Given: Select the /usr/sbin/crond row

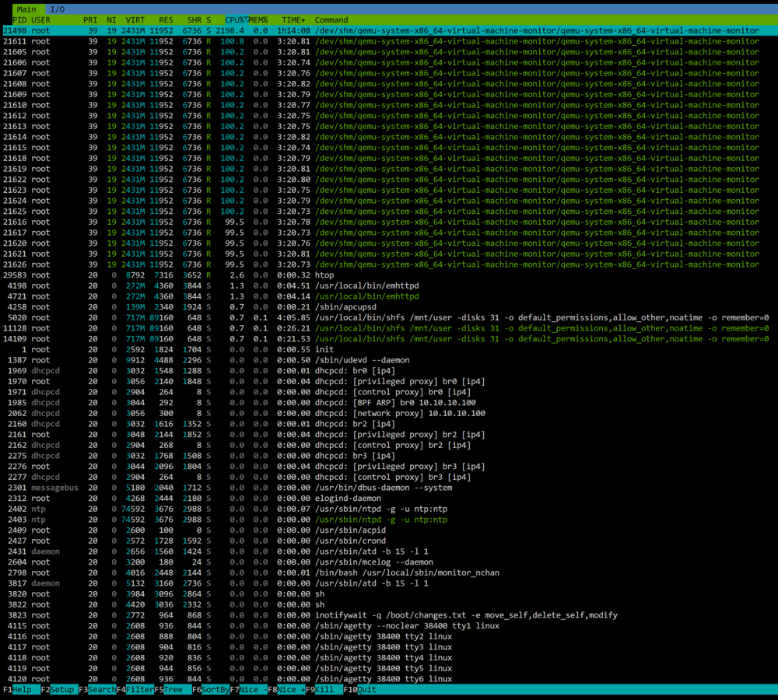Looking at the screenshot, I should 389,541.
